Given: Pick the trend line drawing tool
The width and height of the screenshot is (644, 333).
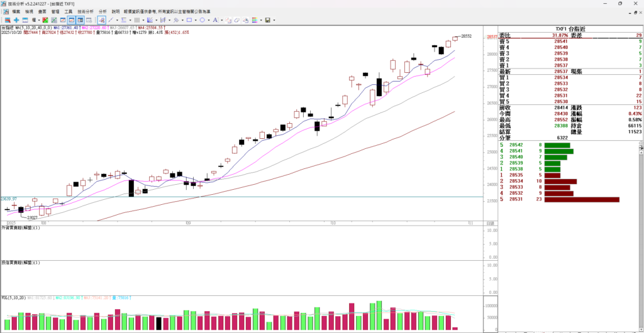Looking at the screenshot, I should point(111,20).
